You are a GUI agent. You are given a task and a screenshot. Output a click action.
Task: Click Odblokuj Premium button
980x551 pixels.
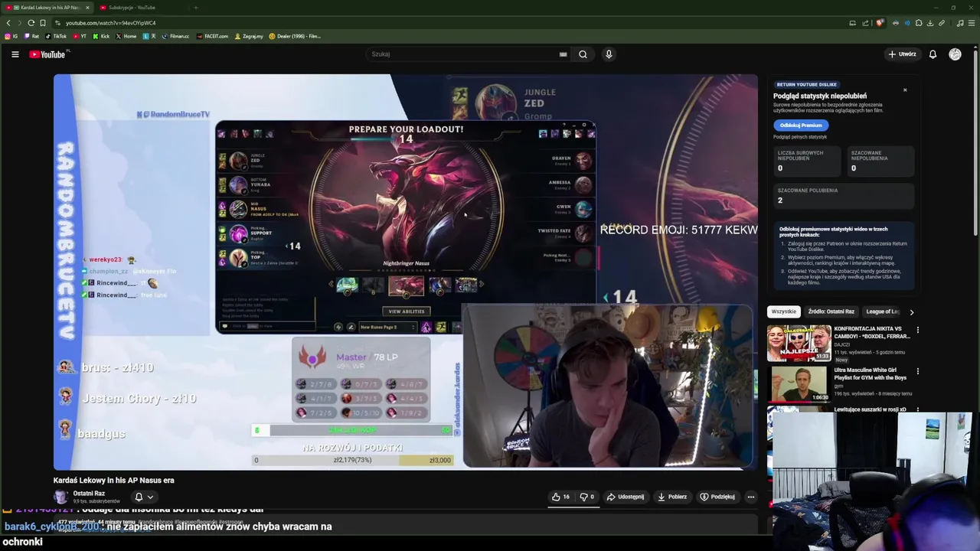click(x=800, y=125)
